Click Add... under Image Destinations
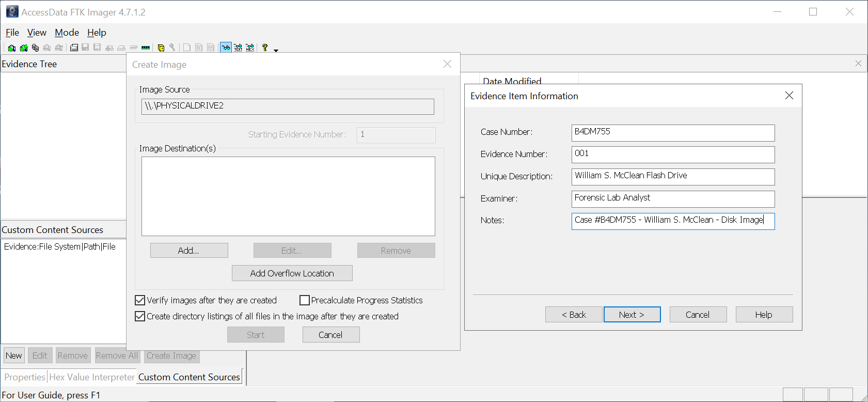868x402 pixels. pyautogui.click(x=189, y=251)
